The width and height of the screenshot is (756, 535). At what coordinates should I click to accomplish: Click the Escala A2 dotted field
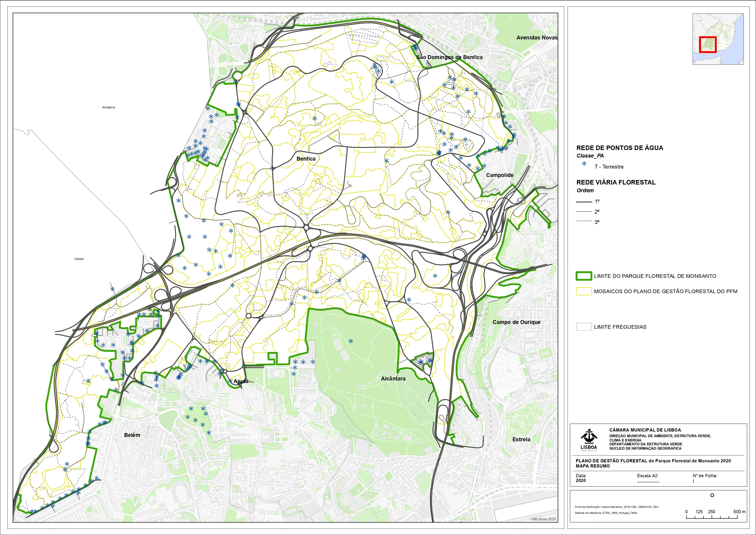coord(648,482)
